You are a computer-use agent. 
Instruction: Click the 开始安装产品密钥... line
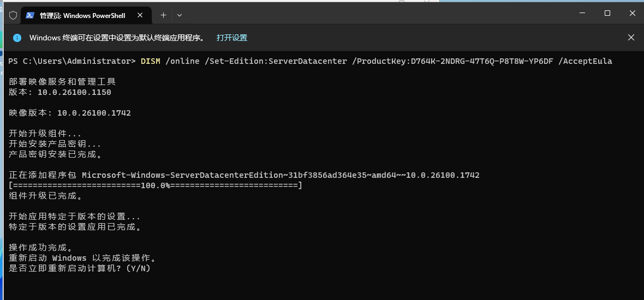point(55,144)
